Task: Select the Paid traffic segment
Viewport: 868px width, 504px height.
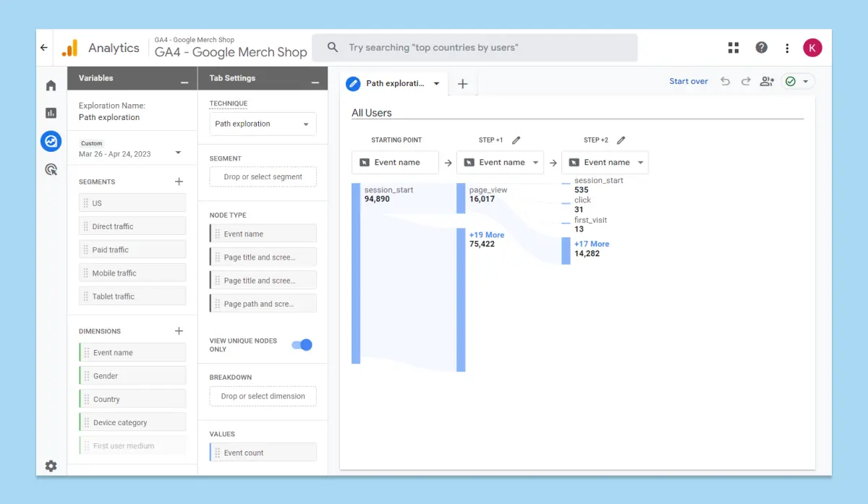Action: coord(132,249)
